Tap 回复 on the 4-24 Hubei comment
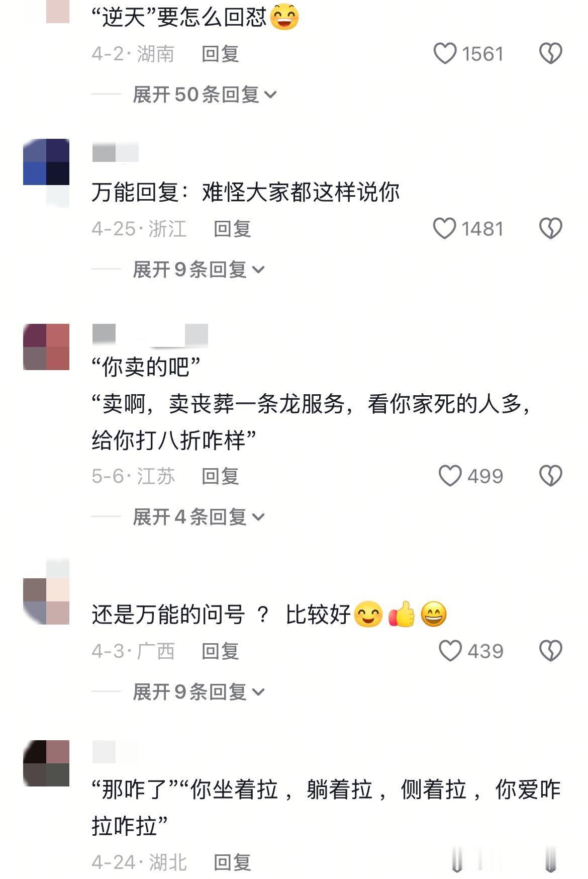The image size is (588, 879). coord(232,862)
